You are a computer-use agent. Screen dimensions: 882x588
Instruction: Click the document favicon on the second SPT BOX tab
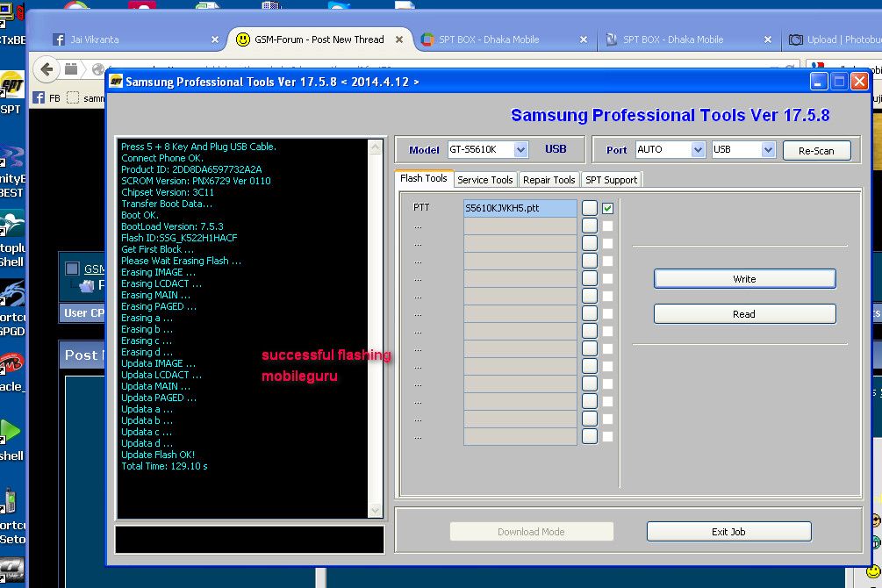tap(612, 39)
